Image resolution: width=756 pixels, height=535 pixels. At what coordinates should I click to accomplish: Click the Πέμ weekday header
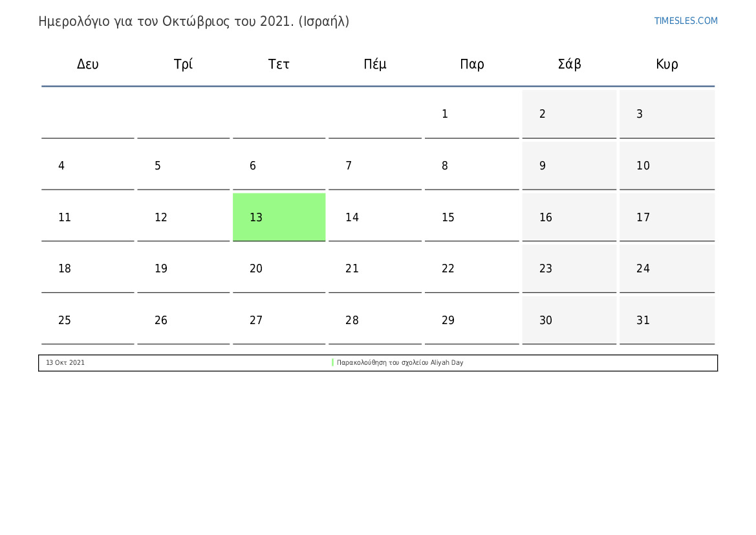[375, 64]
